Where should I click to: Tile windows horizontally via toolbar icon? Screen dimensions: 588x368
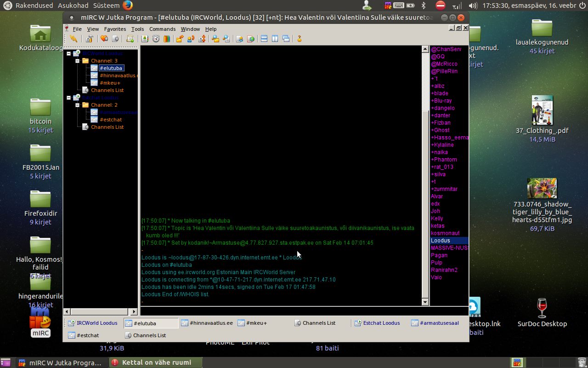point(264,39)
